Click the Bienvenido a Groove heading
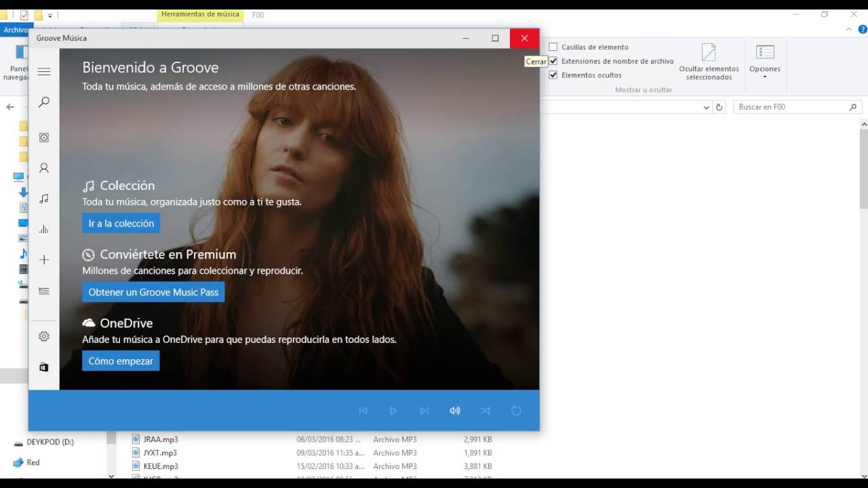The height and width of the screenshot is (488, 868). (151, 68)
